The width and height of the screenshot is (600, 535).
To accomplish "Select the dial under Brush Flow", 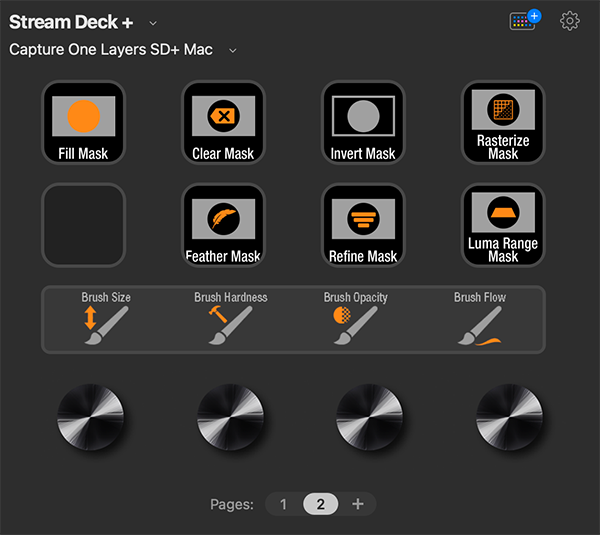I will (x=509, y=417).
